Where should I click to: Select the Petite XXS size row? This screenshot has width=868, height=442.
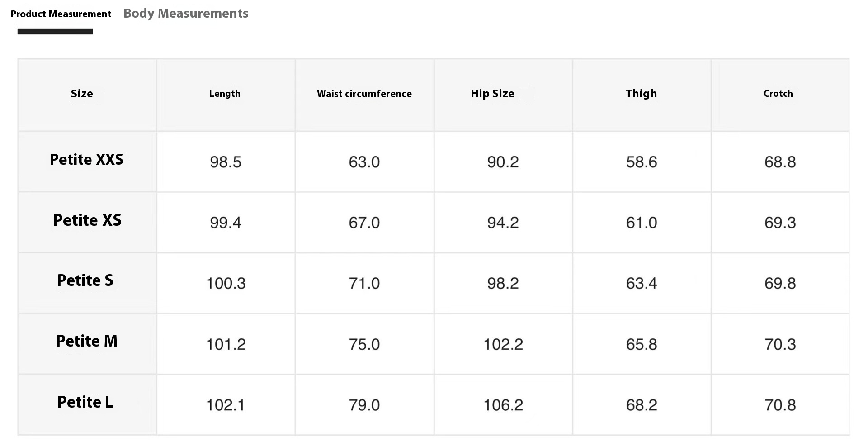click(x=86, y=160)
